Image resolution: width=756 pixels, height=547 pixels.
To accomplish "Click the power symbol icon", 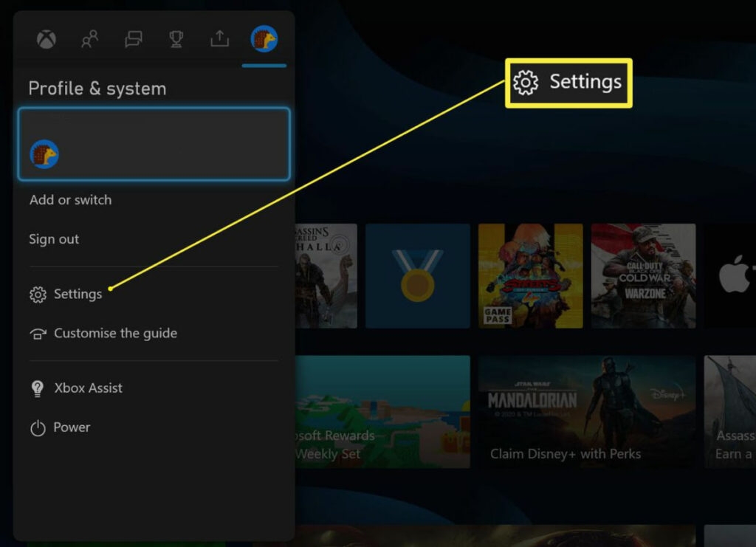I will [x=38, y=428].
